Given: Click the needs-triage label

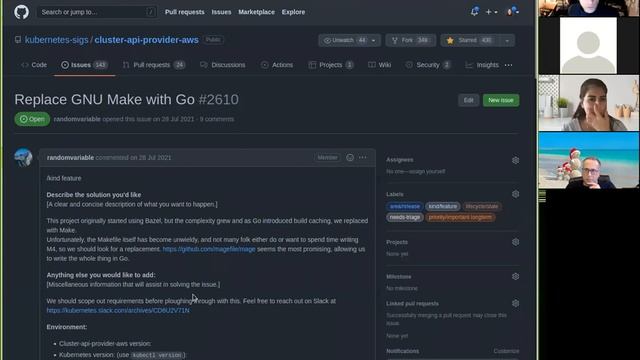Looking at the screenshot, I should (404, 217).
